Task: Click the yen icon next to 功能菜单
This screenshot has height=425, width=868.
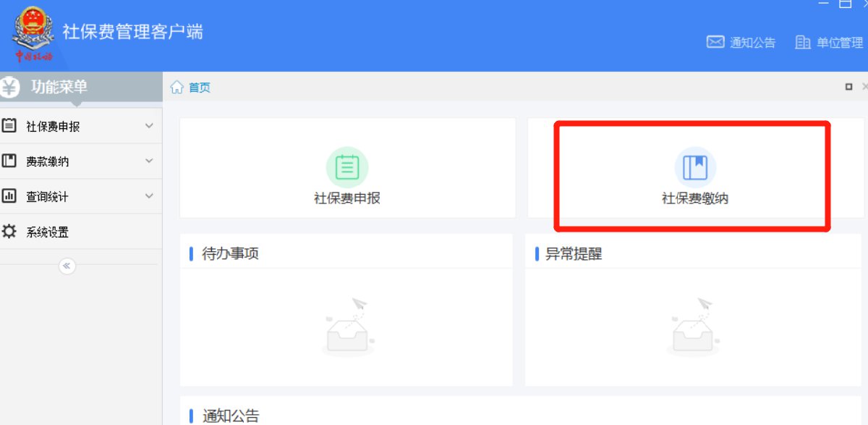Action: 10,88
